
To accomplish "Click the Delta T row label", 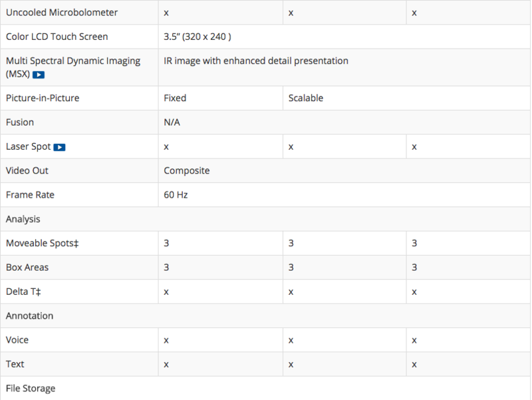I will [23, 292].
